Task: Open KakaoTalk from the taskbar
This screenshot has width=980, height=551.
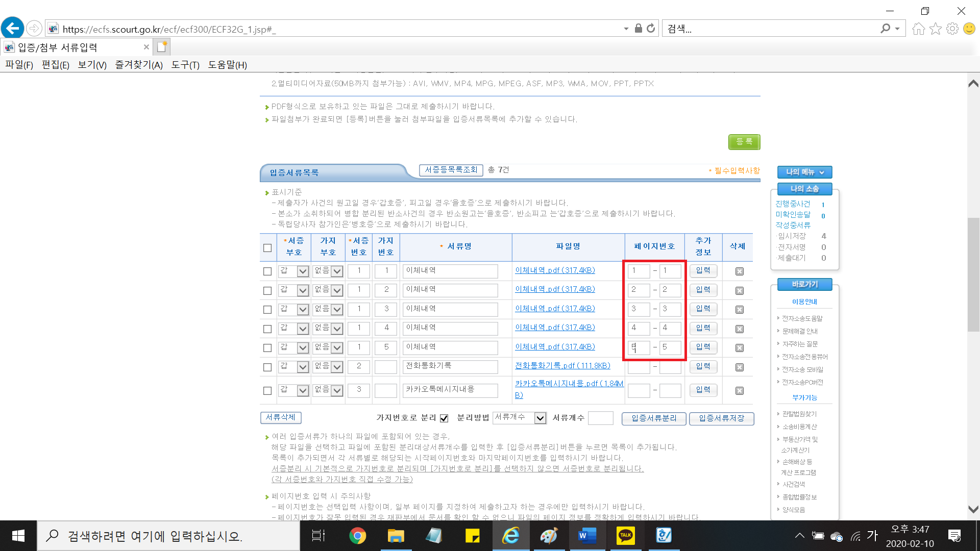Action: click(x=625, y=536)
